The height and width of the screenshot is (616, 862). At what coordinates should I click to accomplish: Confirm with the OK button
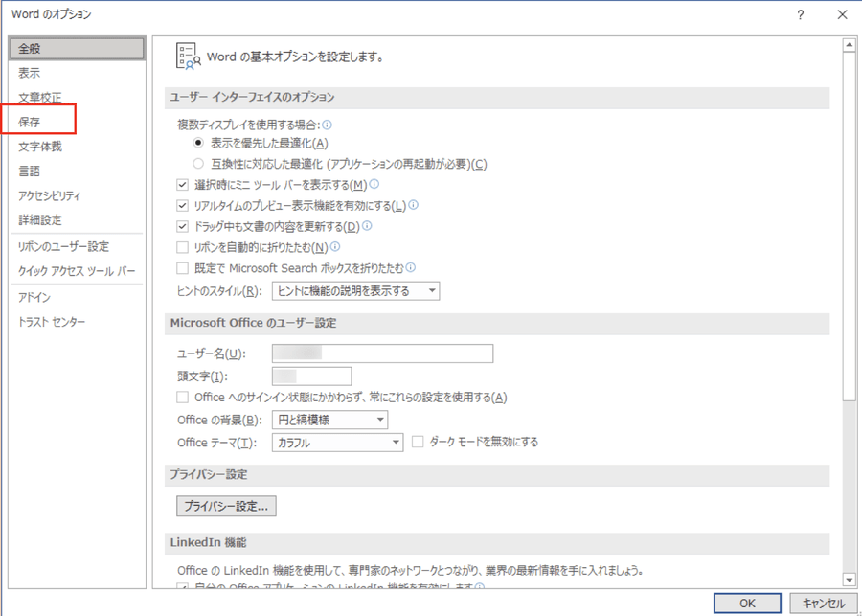click(x=747, y=604)
